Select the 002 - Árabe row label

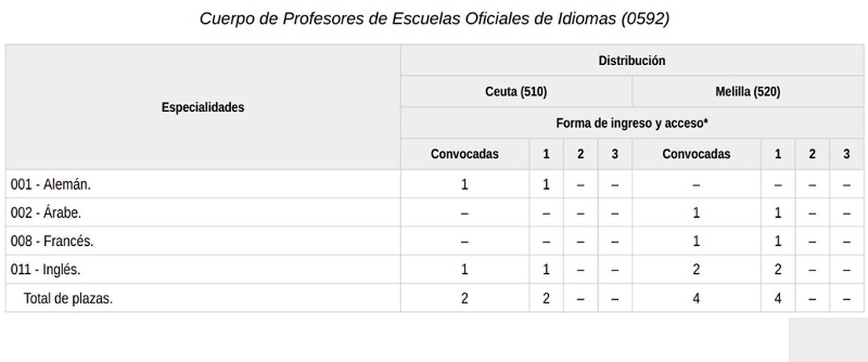46,213
